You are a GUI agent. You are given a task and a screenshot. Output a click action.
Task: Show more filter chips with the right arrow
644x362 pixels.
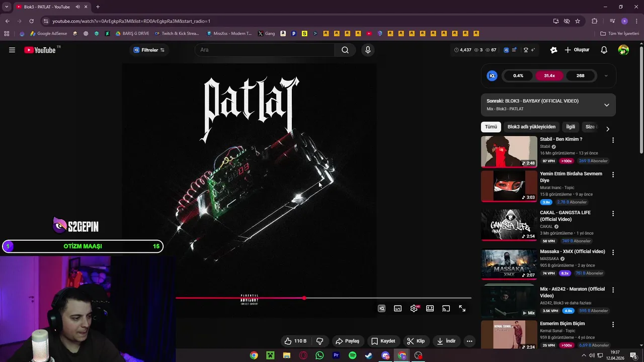[x=607, y=129]
